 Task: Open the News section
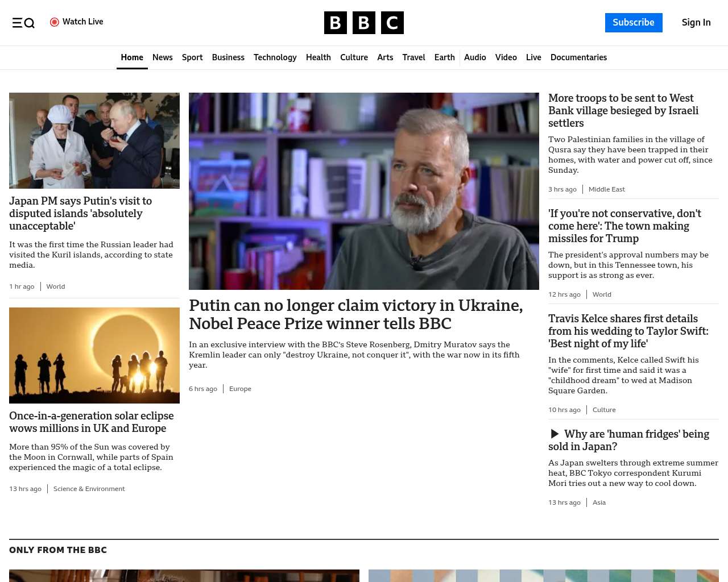(x=163, y=57)
